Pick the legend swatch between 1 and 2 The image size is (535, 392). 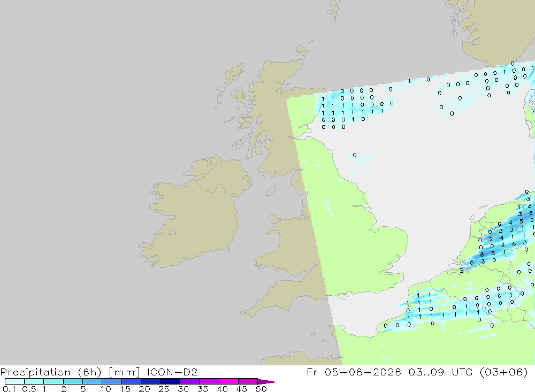53,381
